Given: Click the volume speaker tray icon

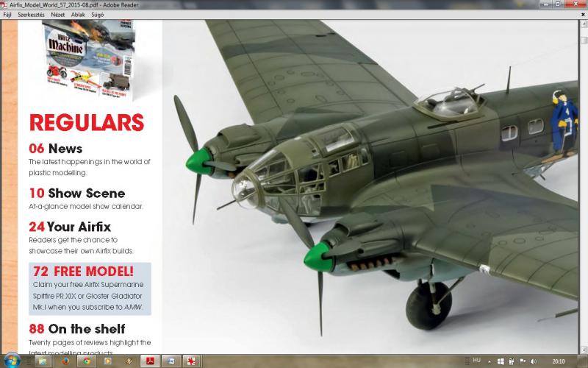Looking at the screenshot, I should [533, 361].
